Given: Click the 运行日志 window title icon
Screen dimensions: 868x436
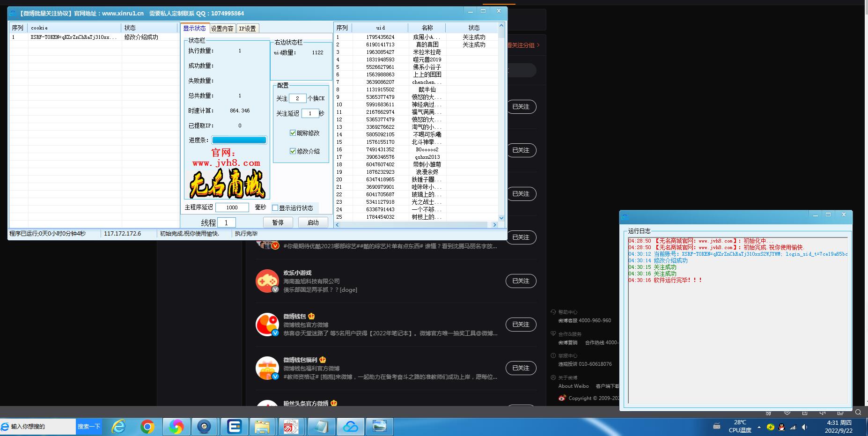Looking at the screenshot, I should (625, 216).
